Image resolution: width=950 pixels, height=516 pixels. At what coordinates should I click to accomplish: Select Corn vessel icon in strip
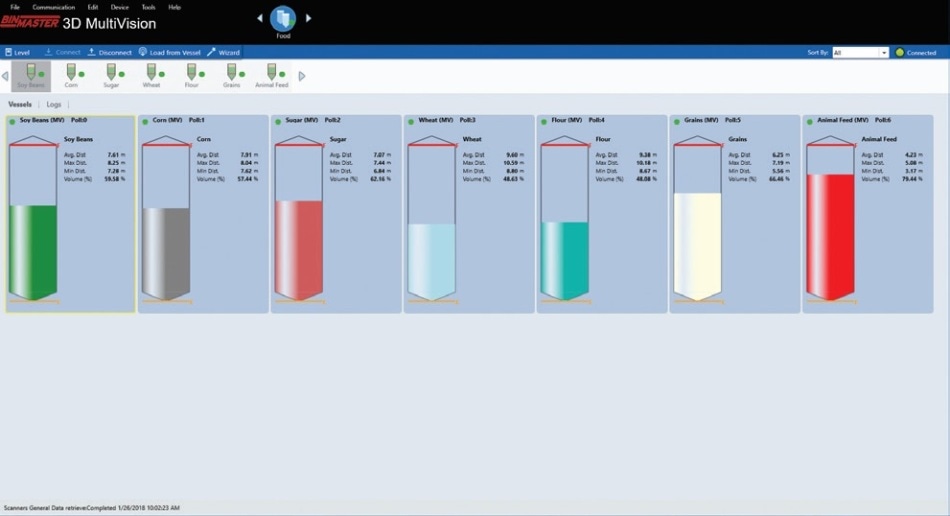coord(71,76)
